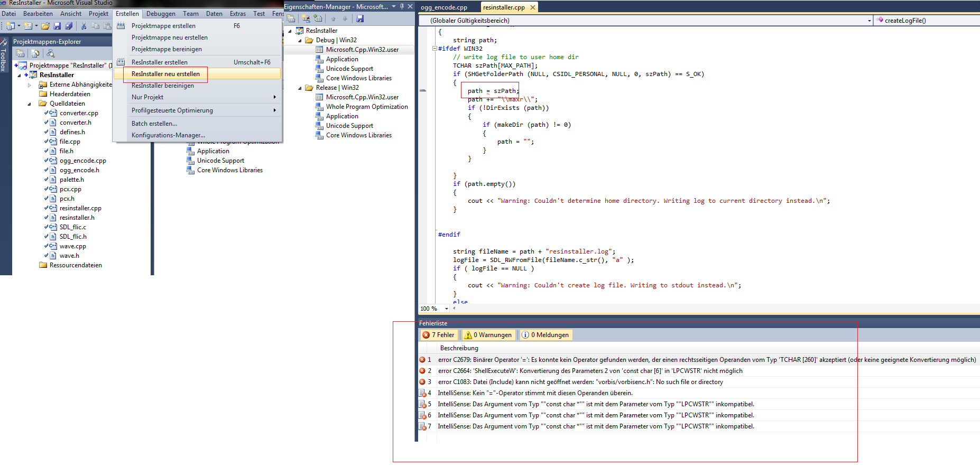This screenshot has height=467, width=980.
Task: Select pcx.cpp in Projektmappen-Explorer
Action: 70,189
